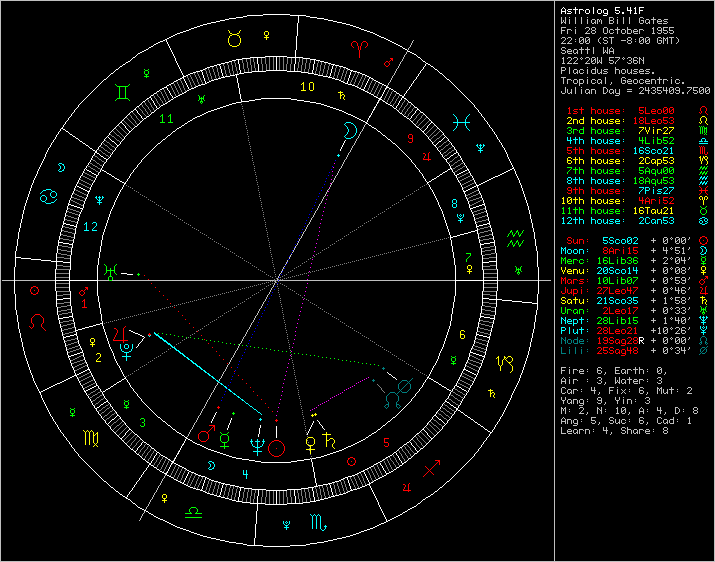
Task: Click the Taurus sign on the outer zodiac ring
Action: 233,38
